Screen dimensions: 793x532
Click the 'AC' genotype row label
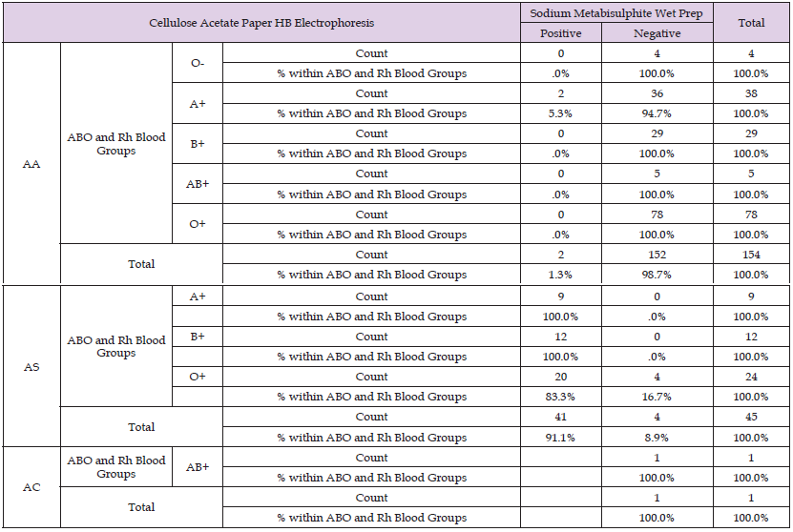pos(31,487)
